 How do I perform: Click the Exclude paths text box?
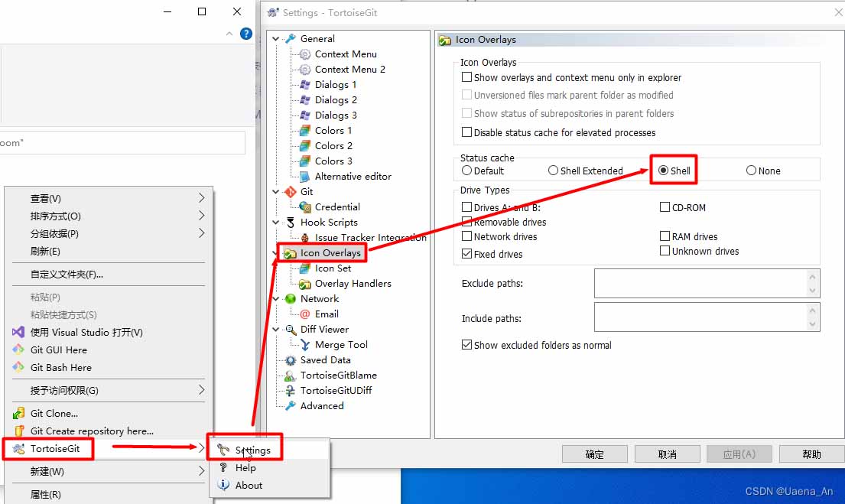pos(707,284)
